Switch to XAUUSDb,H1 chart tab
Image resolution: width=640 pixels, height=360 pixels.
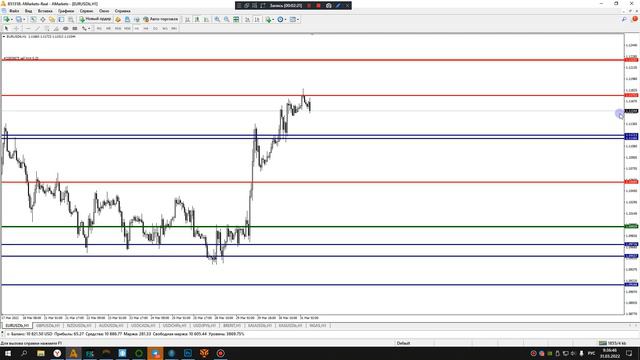tap(260, 326)
